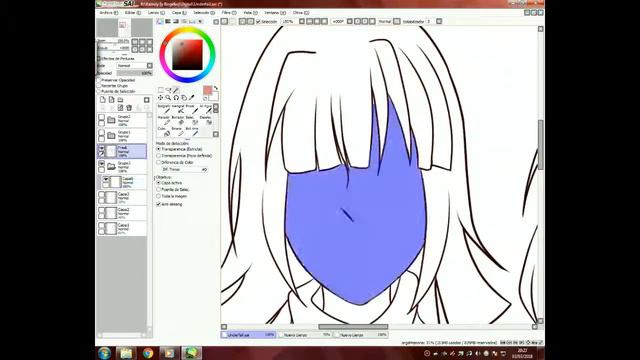Expand the Efectos de Pintura section
This screenshot has width=640, height=360.
[x=98, y=58]
